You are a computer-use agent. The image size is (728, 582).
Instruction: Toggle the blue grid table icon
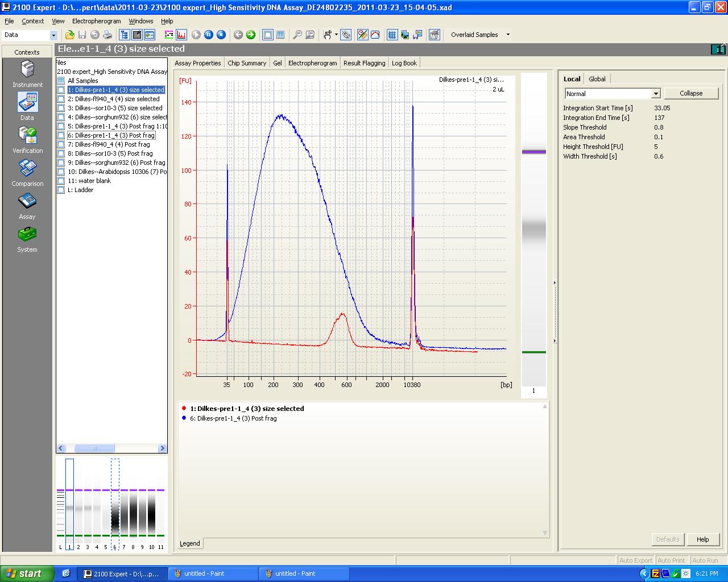[x=392, y=35]
